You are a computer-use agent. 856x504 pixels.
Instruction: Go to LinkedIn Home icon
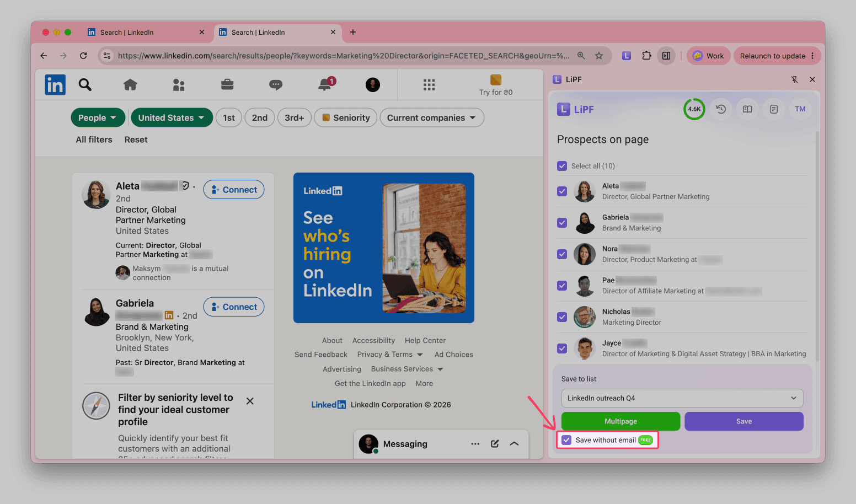[130, 84]
